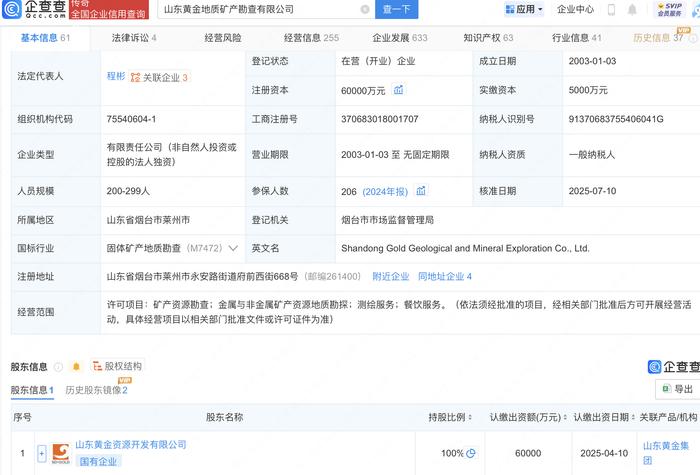Click 山东黄金资源开发有限公司 company logo thumbnail
The width and height of the screenshot is (700, 475).
pyautogui.click(x=61, y=454)
